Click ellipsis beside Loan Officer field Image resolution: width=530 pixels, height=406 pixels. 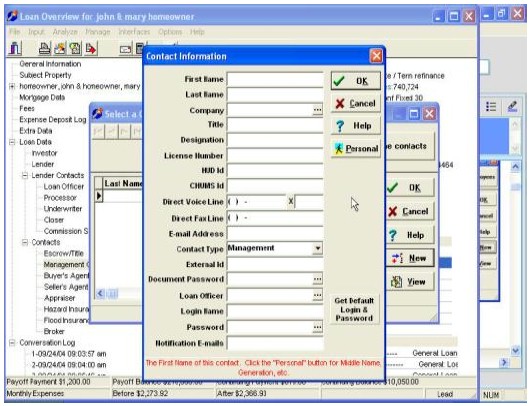coord(317,295)
